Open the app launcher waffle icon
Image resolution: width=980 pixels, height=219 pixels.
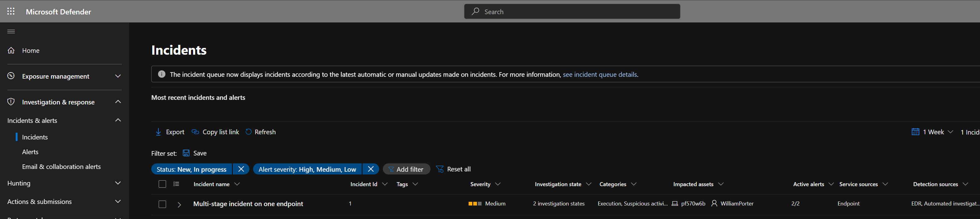11,11
